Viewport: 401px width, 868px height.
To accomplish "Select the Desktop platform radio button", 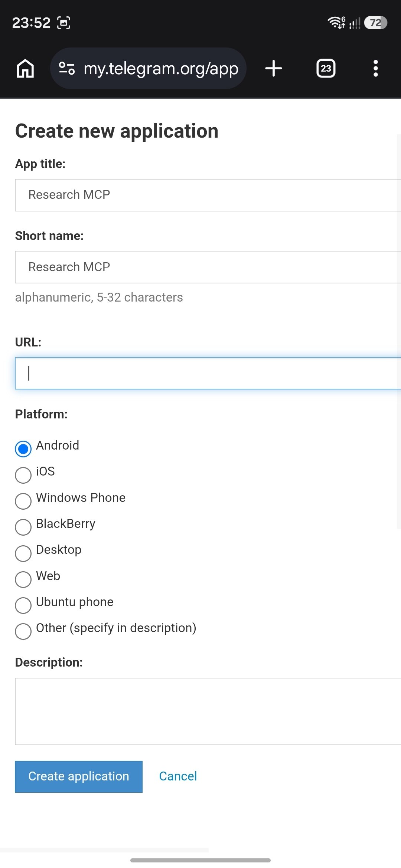I will [x=23, y=553].
